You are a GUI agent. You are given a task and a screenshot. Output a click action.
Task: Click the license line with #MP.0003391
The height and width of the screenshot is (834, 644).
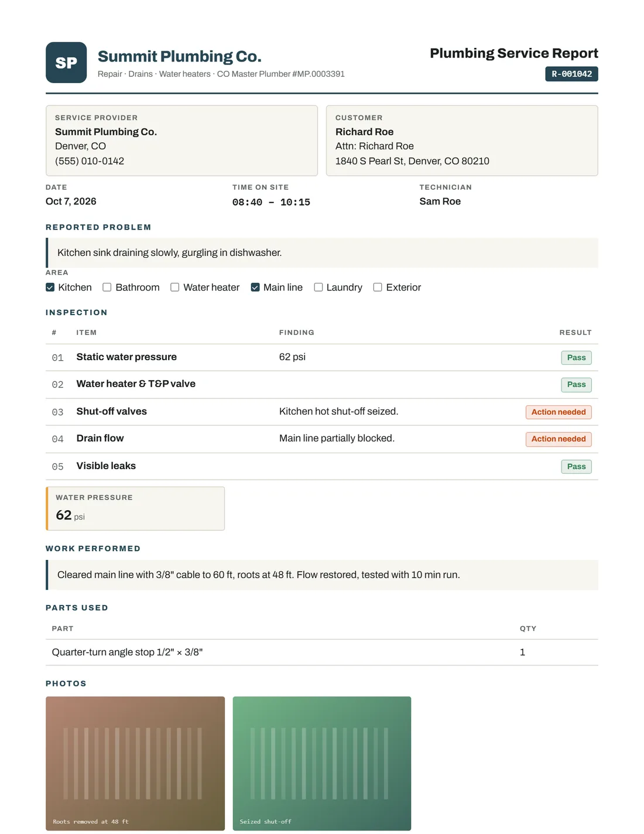221,74
